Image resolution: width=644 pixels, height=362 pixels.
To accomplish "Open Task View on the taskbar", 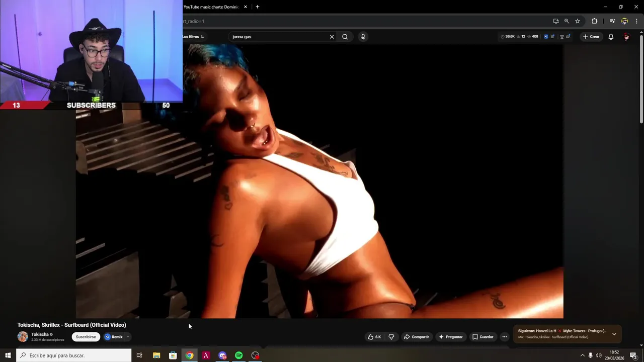I will coord(139,355).
